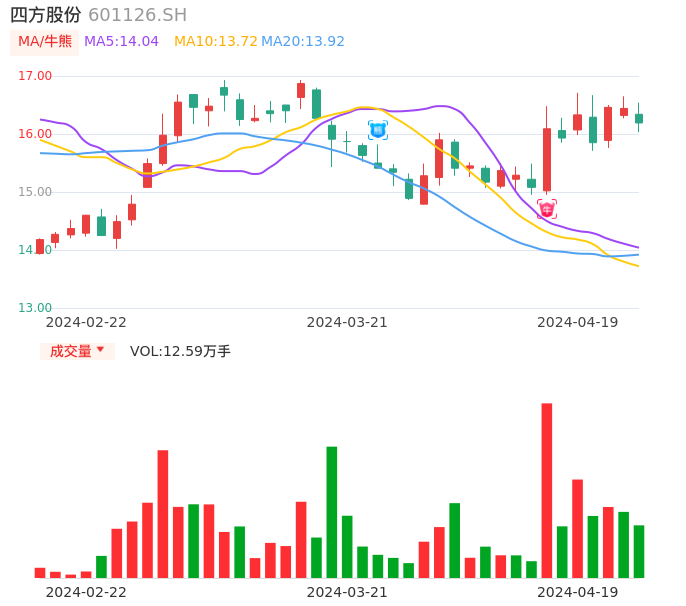
Task: Click the tallest red volume bar
Action: (547, 490)
